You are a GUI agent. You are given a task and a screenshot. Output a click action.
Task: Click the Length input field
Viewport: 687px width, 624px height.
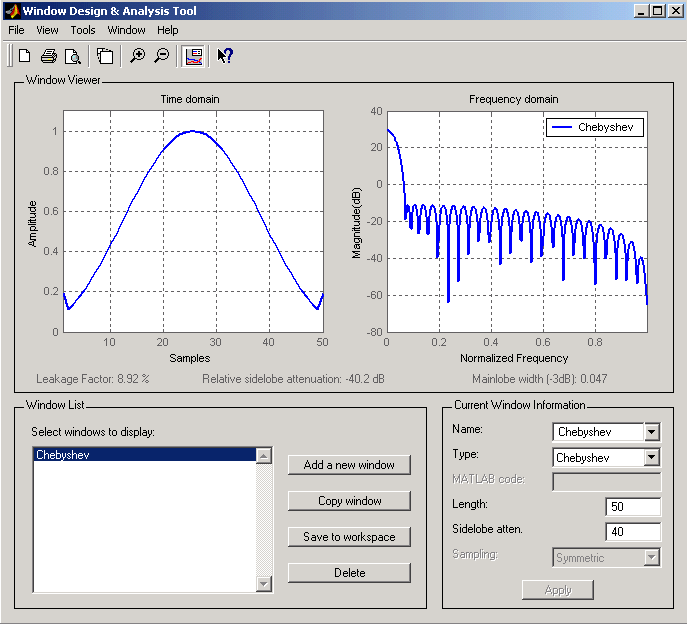coord(633,507)
